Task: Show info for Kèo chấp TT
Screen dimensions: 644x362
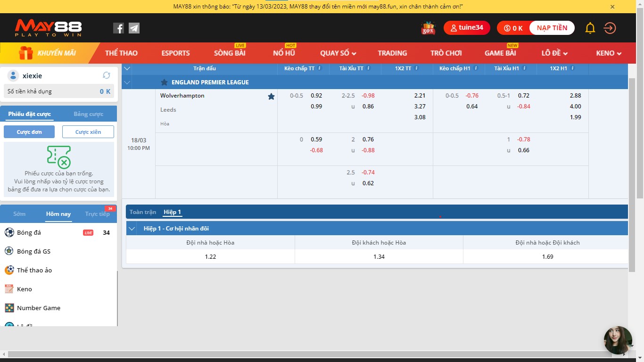Action: coord(320,68)
